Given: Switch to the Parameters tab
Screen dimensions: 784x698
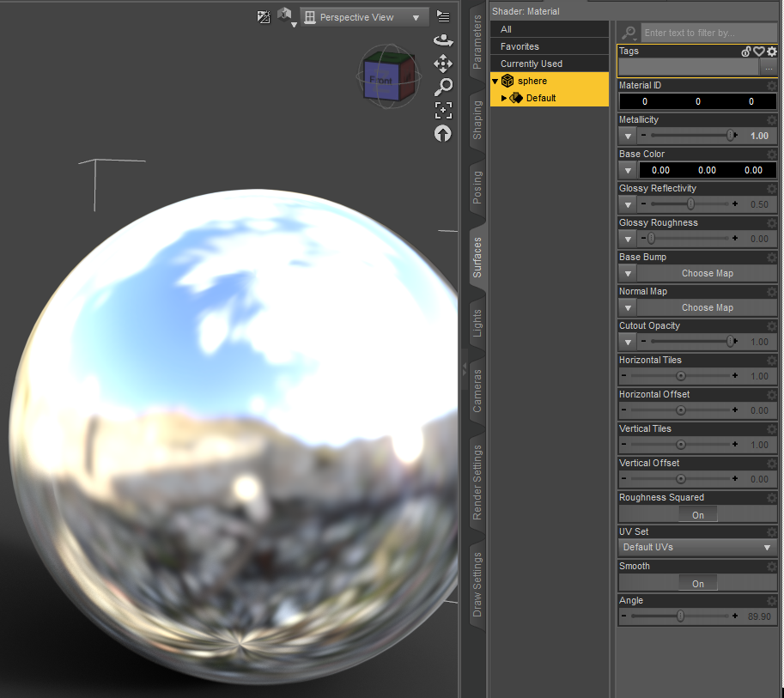Looking at the screenshot, I should (477, 43).
